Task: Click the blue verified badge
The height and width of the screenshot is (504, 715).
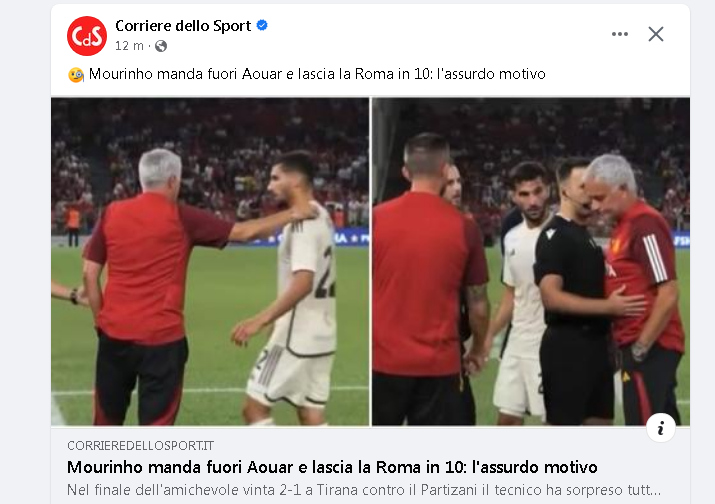Action: click(x=262, y=25)
